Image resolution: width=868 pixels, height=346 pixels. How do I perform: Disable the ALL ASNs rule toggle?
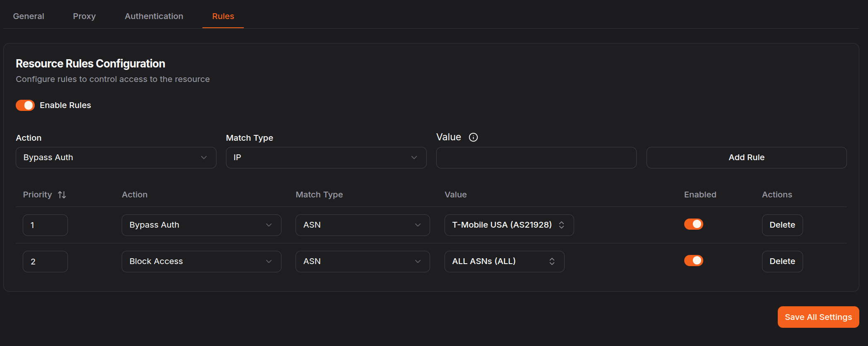pyautogui.click(x=693, y=261)
